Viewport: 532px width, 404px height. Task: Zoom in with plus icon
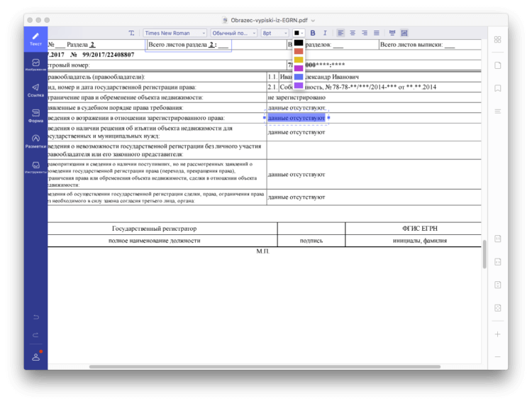click(x=497, y=334)
